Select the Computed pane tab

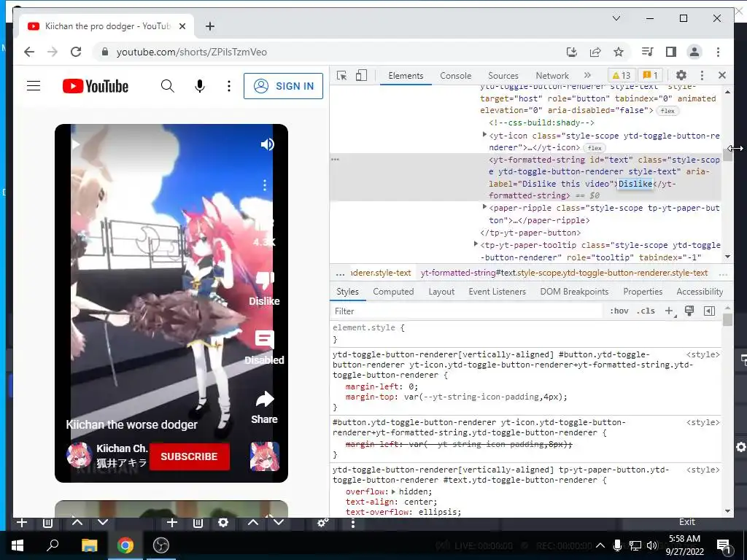[393, 292]
